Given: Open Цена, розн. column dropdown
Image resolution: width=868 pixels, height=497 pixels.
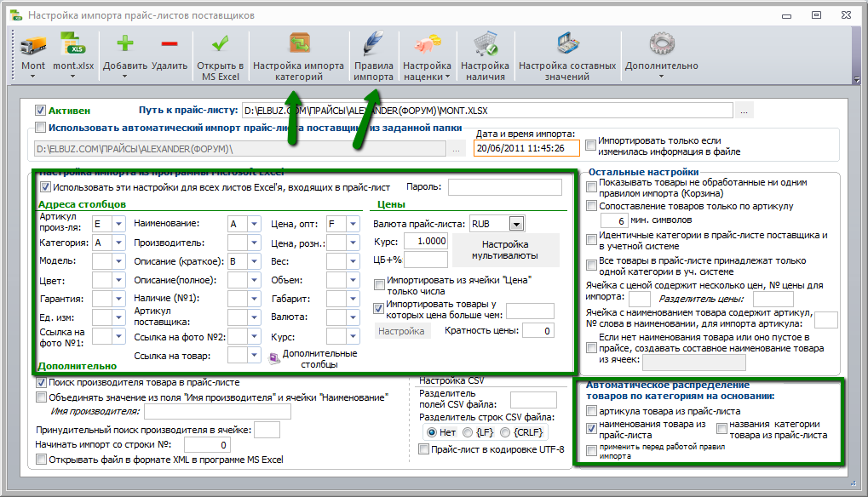Looking at the screenshot, I should coord(354,243).
